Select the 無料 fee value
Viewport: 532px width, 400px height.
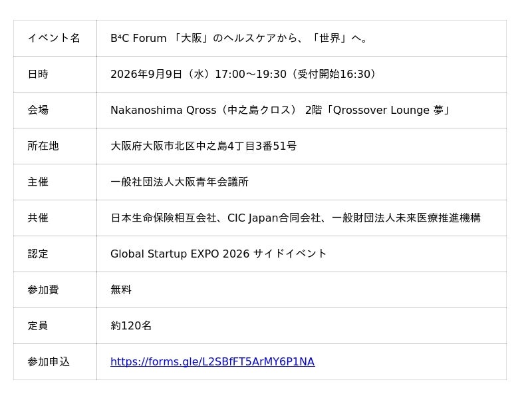pos(121,290)
